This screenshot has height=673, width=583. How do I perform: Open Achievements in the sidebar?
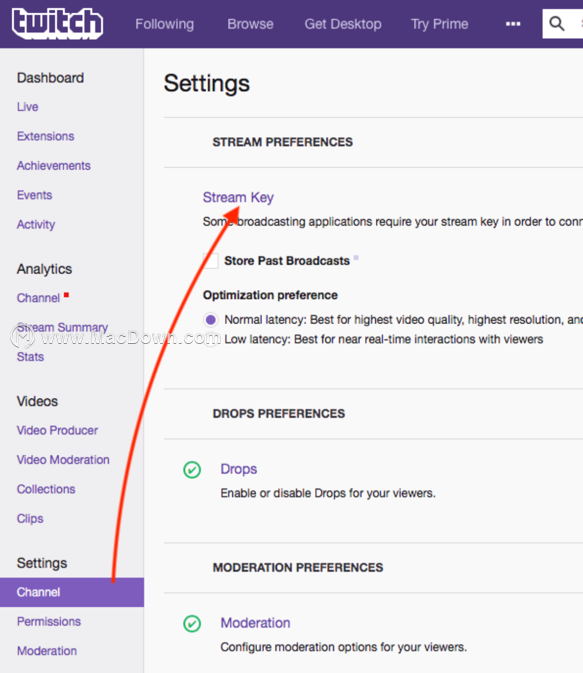coord(54,166)
